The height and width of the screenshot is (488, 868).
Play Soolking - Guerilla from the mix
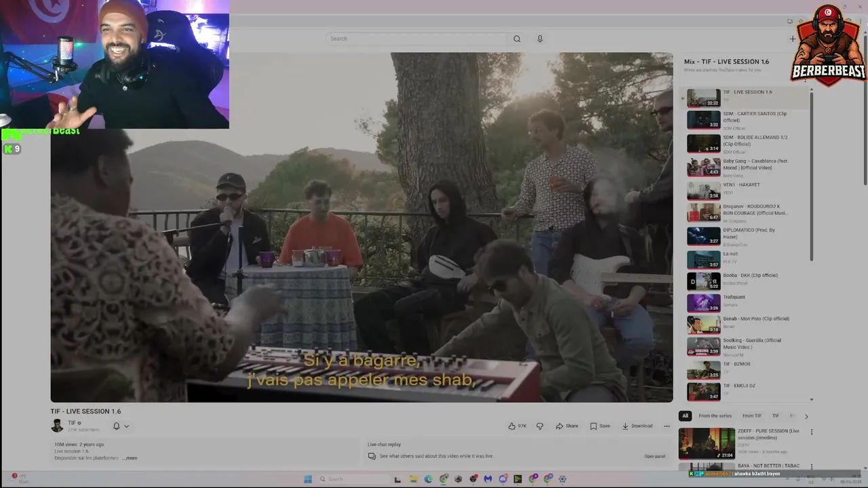(746, 346)
